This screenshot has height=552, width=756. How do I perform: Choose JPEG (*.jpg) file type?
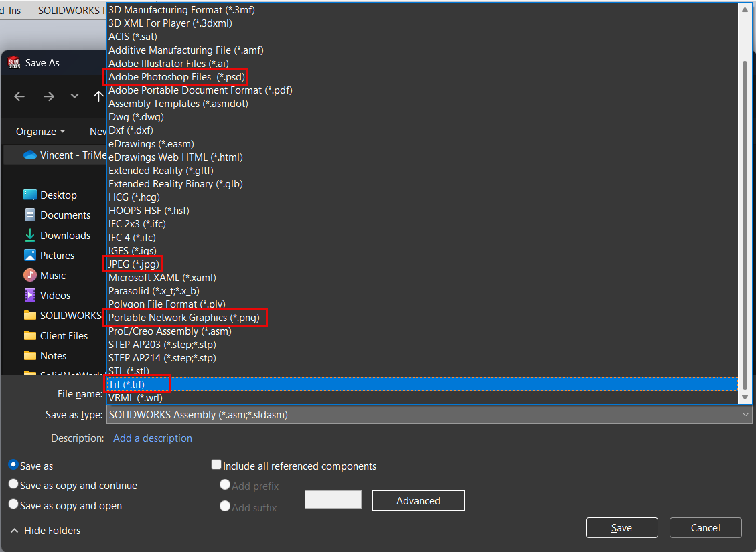[x=134, y=264]
